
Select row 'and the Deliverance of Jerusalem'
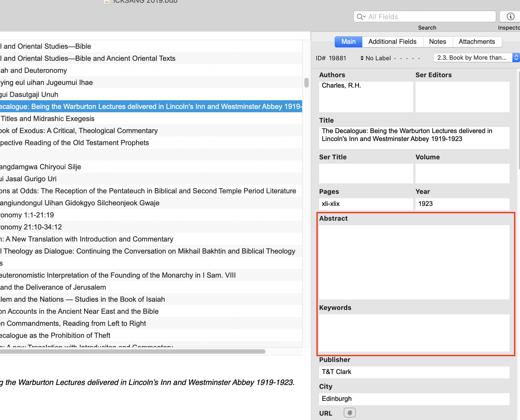[x=151, y=287]
